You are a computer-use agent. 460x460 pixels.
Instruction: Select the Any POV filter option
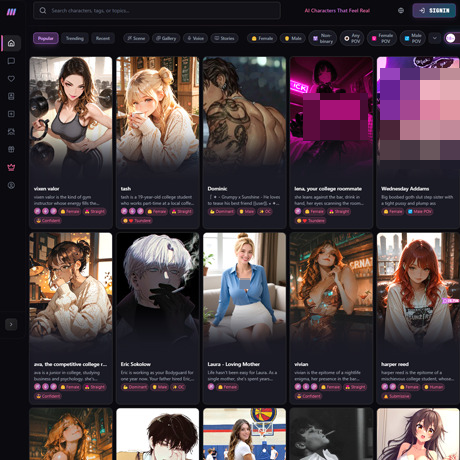(x=352, y=38)
